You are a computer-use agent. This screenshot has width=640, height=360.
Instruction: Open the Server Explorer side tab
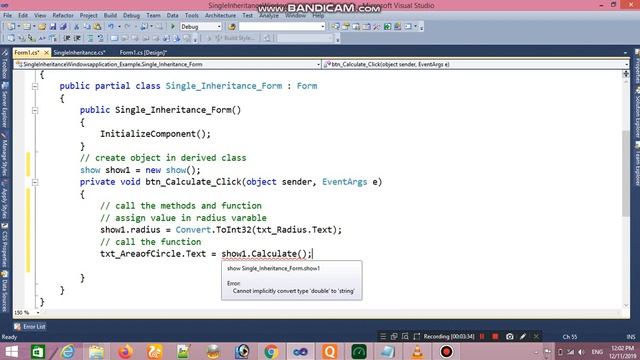[4, 105]
